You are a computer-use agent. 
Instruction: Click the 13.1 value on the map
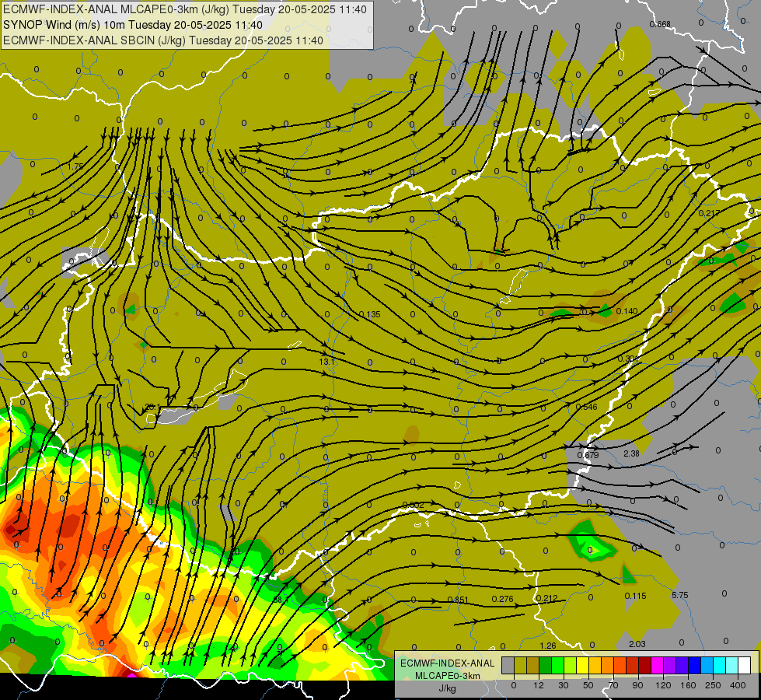point(326,362)
